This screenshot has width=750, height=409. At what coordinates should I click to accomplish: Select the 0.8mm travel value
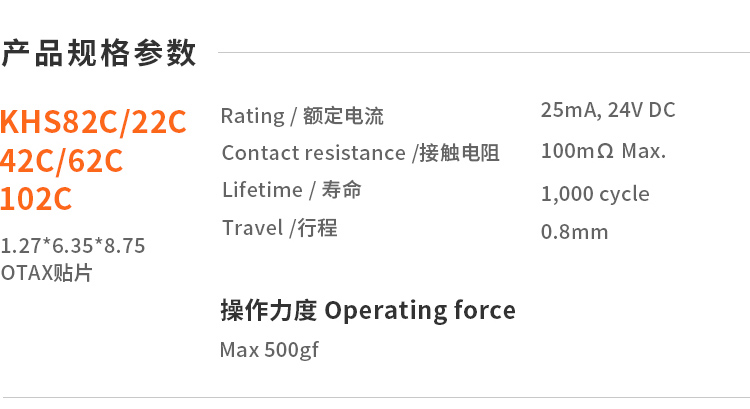click(x=574, y=233)
